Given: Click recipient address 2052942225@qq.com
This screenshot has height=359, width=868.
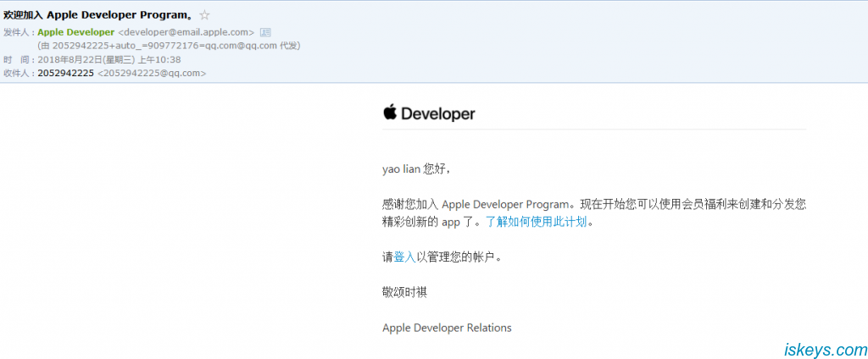Looking at the screenshot, I should click(x=152, y=73).
